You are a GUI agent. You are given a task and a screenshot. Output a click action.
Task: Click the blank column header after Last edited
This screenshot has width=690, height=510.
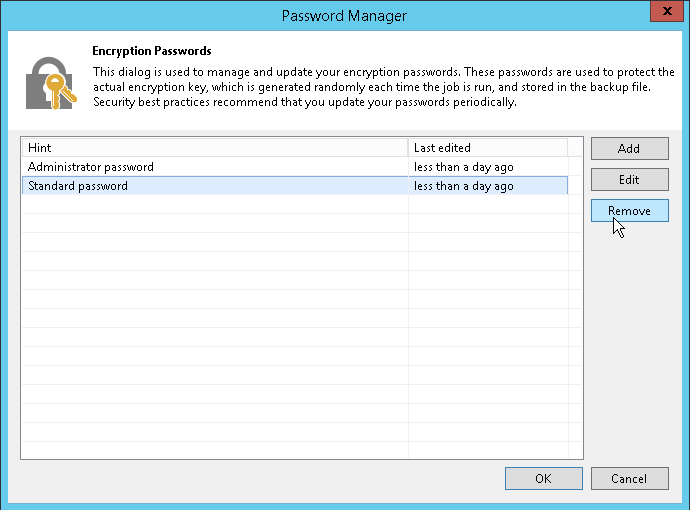coord(575,148)
